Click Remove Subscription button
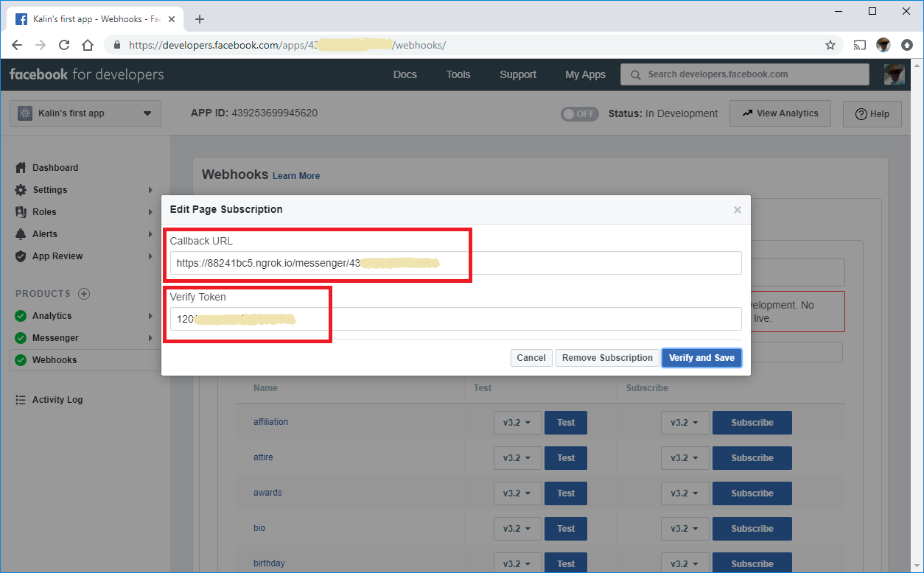924x573 pixels. 607,358
